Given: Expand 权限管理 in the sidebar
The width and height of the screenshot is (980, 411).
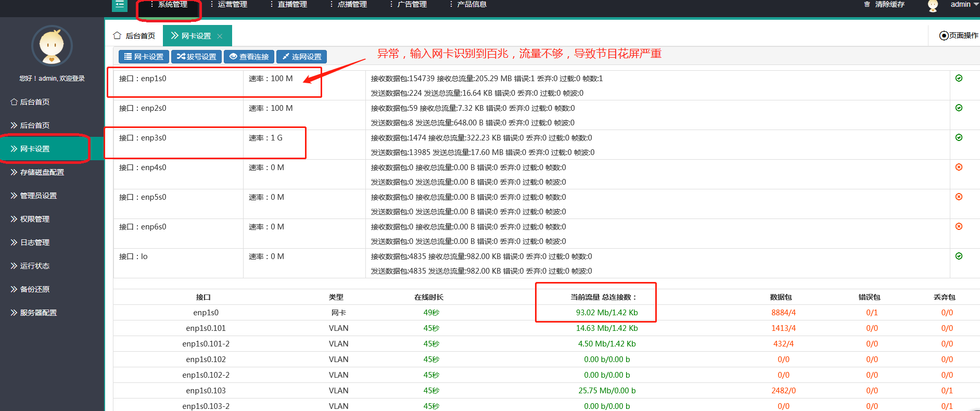Looking at the screenshot, I should (34, 219).
